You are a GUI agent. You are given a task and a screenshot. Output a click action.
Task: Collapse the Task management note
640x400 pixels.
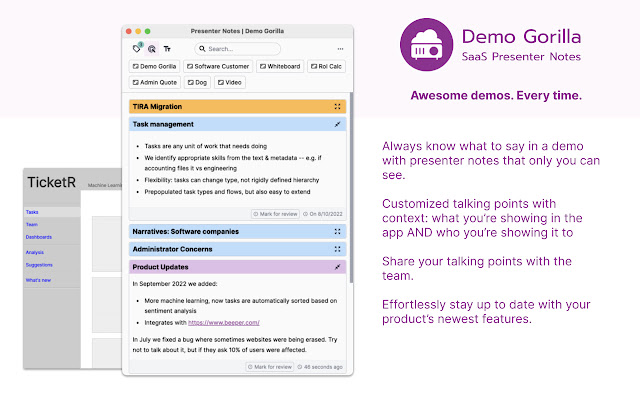pyautogui.click(x=338, y=124)
